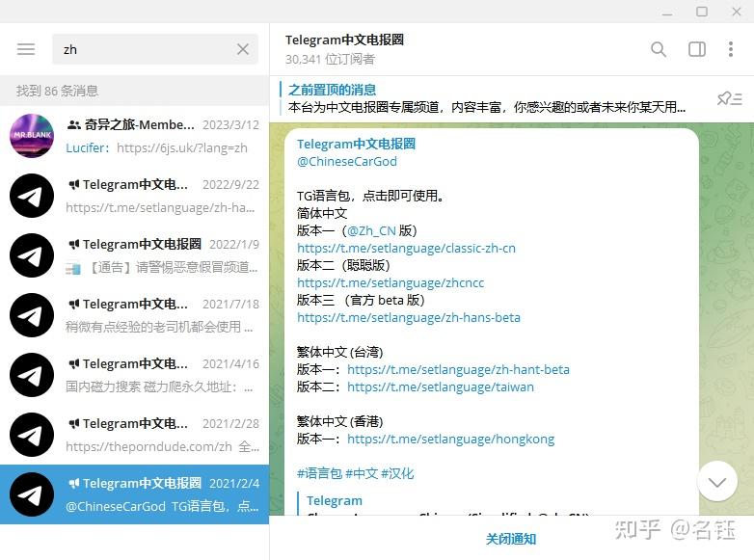Open the classic-zh-cn language pack link
The height and width of the screenshot is (560, 754).
tap(406, 248)
